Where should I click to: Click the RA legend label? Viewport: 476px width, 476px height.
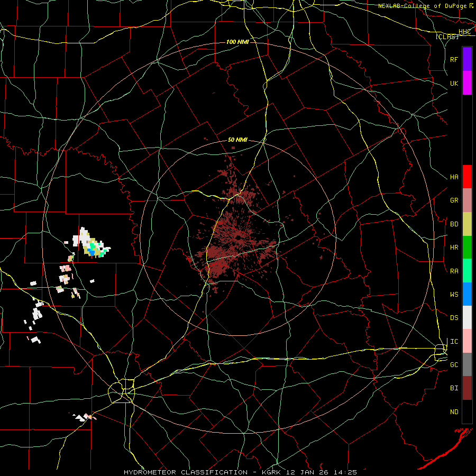pos(454,271)
